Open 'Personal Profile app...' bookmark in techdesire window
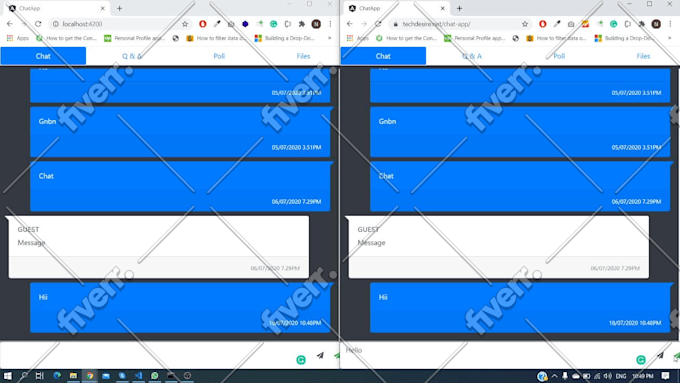680x383 pixels. [x=475, y=38]
